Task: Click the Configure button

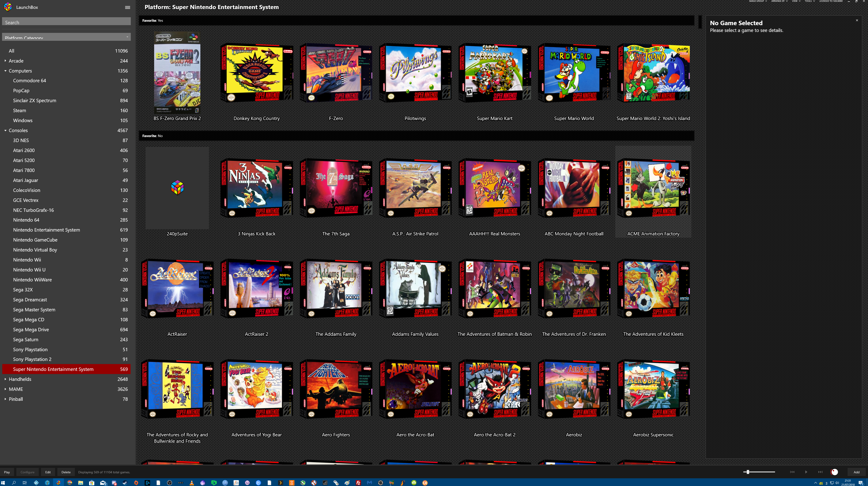Action: click(27, 472)
